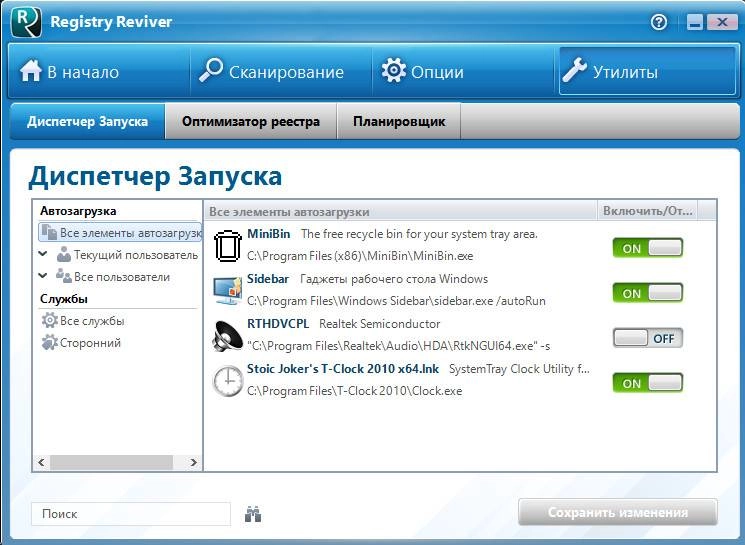The height and width of the screenshot is (545, 745).
Task: Click the Сторонний gears icon
Action: (x=49, y=342)
